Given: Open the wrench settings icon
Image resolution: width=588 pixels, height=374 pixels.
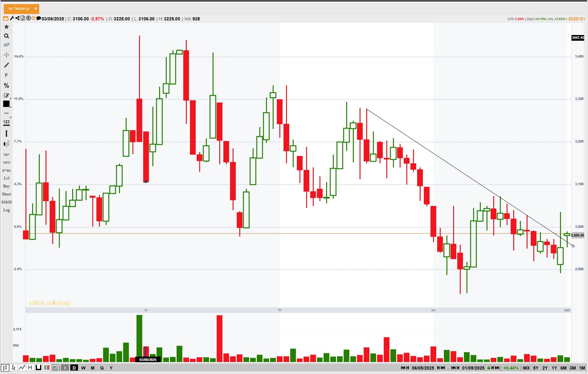Looking at the screenshot, I should [x=12, y=18].
